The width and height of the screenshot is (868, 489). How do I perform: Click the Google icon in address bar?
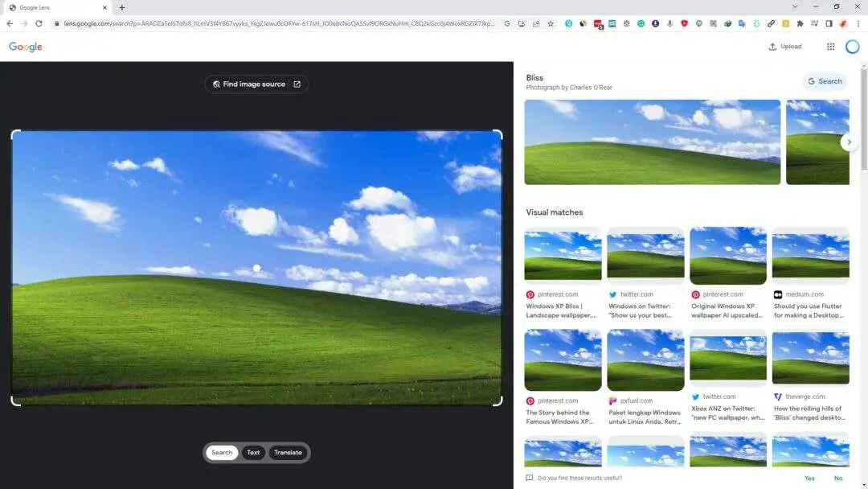pos(507,24)
